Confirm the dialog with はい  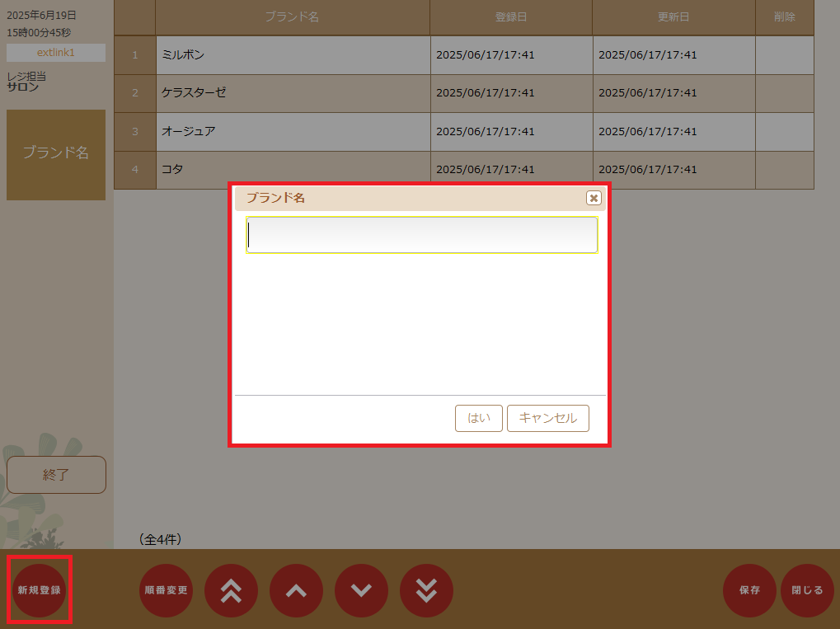[478, 418]
